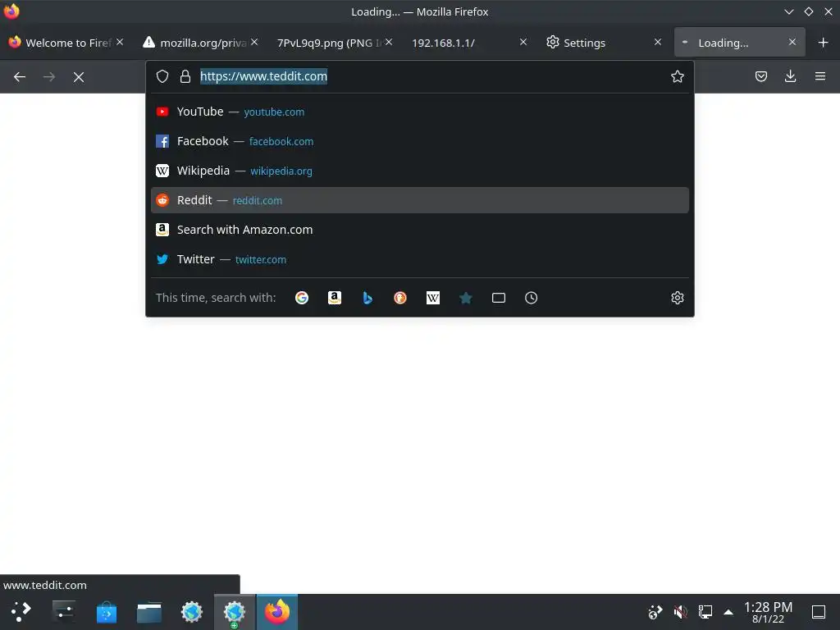The image size is (840, 630).
Task: Toggle muted volume tray icon
Action: (x=680, y=612)
